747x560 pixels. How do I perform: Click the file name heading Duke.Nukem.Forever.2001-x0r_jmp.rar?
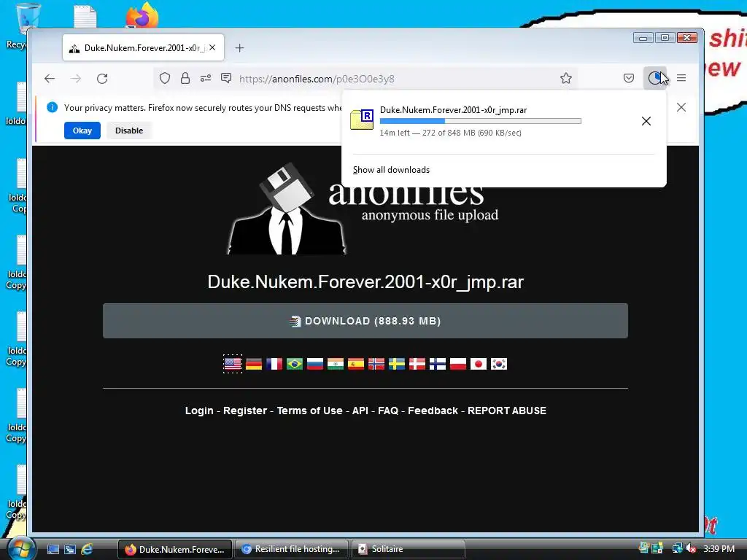click(x=365, y=282)
